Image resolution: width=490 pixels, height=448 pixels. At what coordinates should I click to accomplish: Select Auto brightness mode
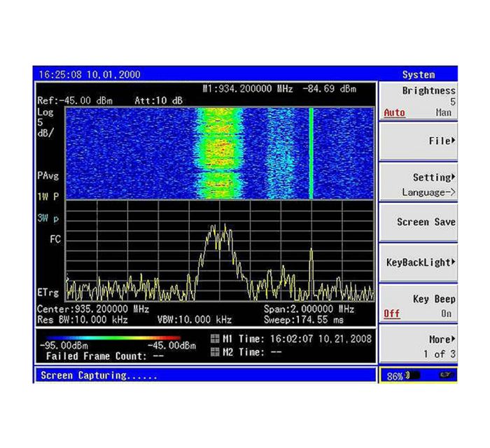click(394, 113)
